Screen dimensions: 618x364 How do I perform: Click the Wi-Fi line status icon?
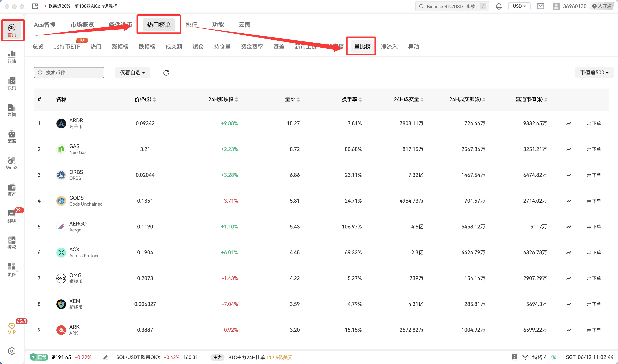click(x=525, y=357)
